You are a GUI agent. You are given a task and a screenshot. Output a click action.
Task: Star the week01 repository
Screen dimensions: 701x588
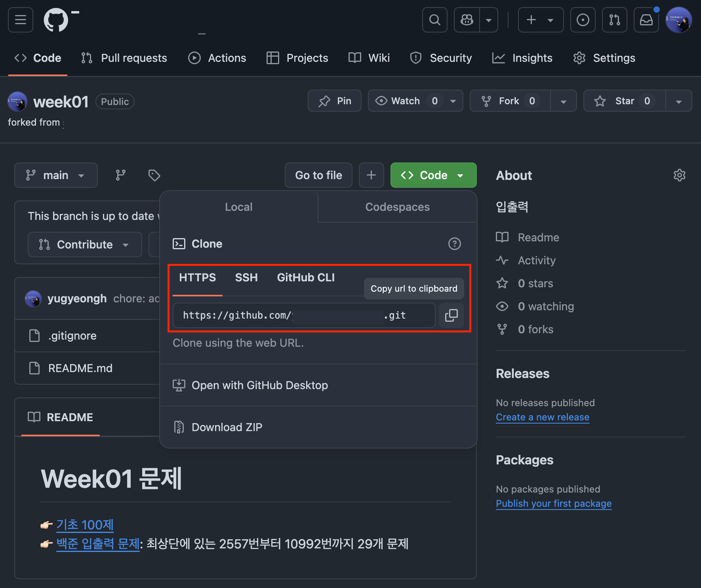pyautogui.click(x=625, y=101)
